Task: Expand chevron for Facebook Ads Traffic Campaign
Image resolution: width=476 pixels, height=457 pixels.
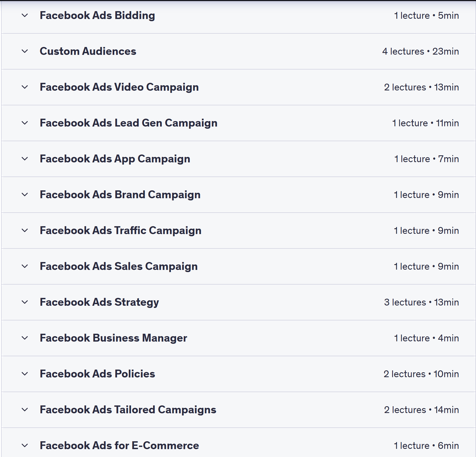Action: (x=25, y=231)
